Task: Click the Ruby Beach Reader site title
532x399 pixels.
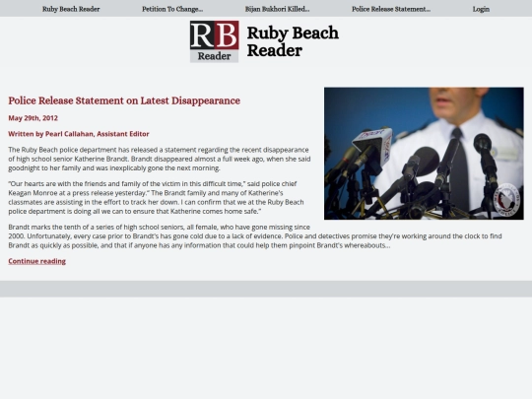Action: point(293,41)
